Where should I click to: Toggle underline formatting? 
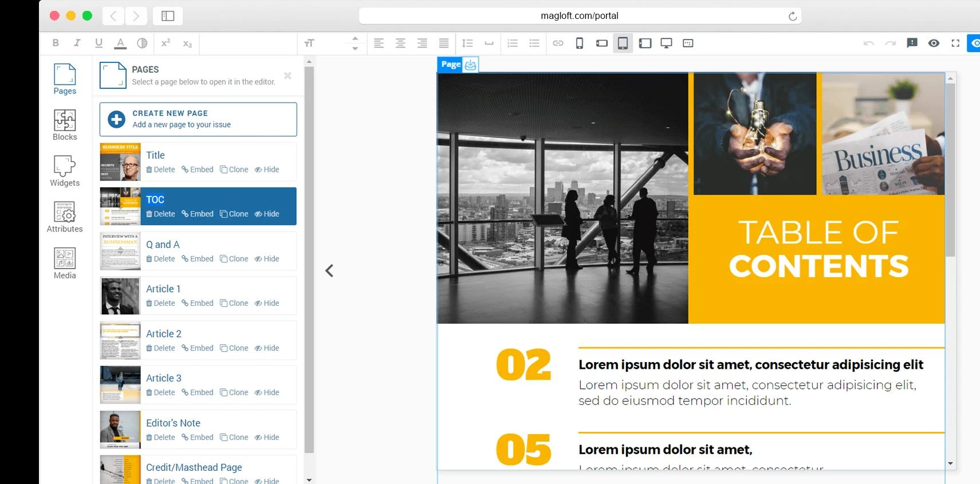(99, 43)
